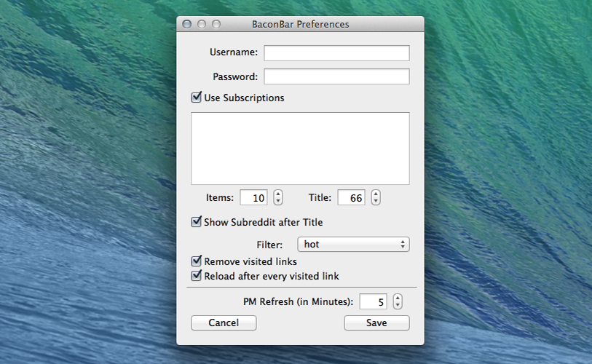Screen dimensions: 592x364
Task: Toggle the Remove visited links checkbox
Action: pos(196,261)
